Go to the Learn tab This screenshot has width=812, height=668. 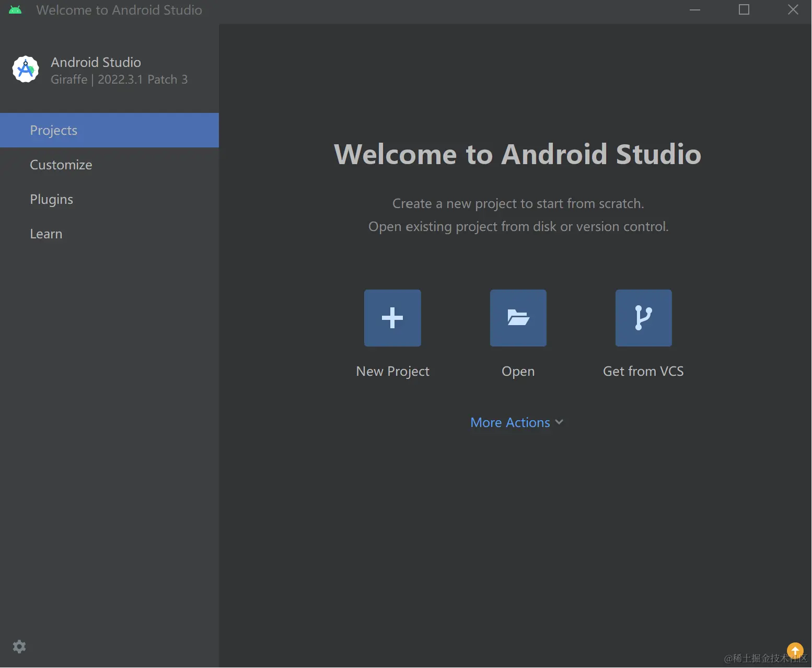click(109, 234)
